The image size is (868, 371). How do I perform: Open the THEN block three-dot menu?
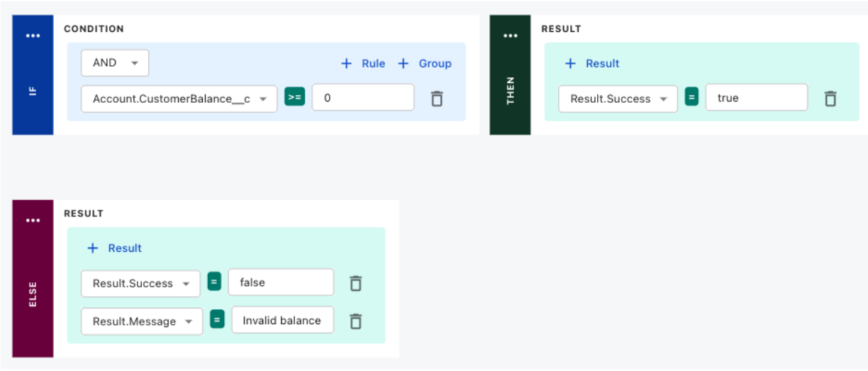(510, 36)
